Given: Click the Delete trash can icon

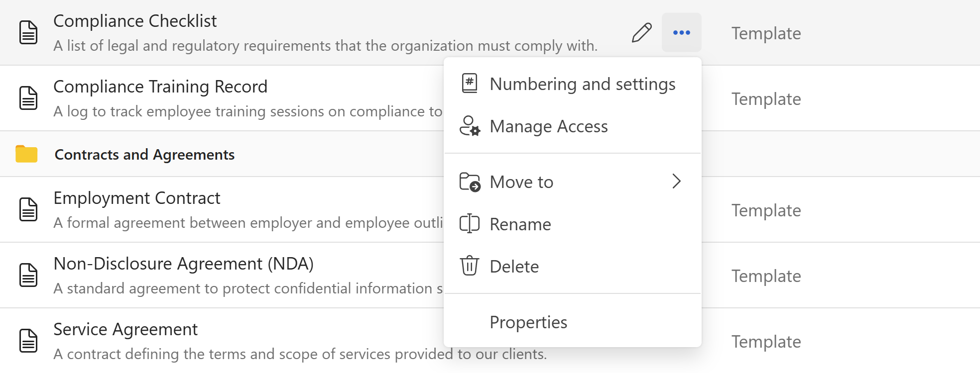Looking at the screenshot, I should click(x=469, y=266).
